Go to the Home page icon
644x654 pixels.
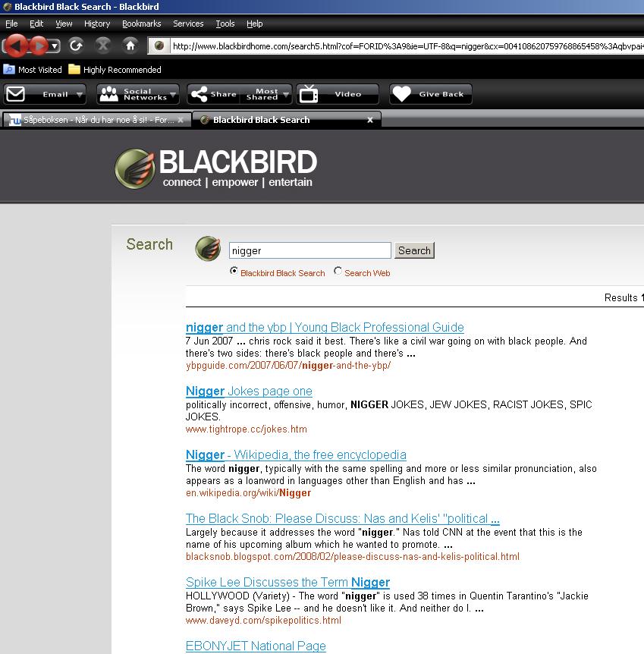point(130,45)
